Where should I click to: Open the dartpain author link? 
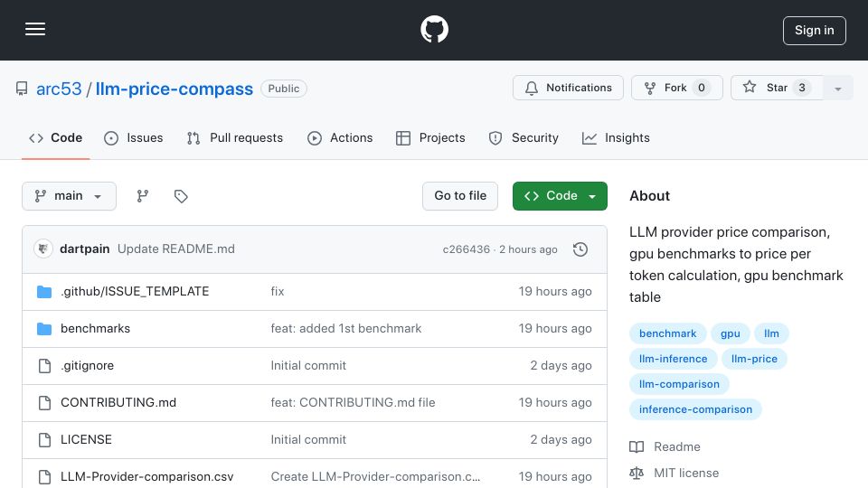pyautogui.click(x=85, y=249)
